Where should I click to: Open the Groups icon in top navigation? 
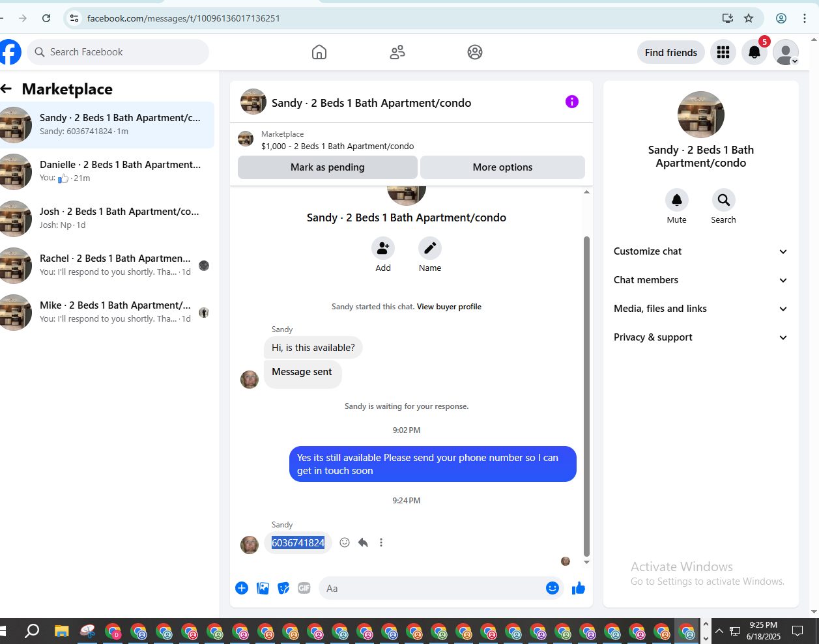[x=475, y=52]
